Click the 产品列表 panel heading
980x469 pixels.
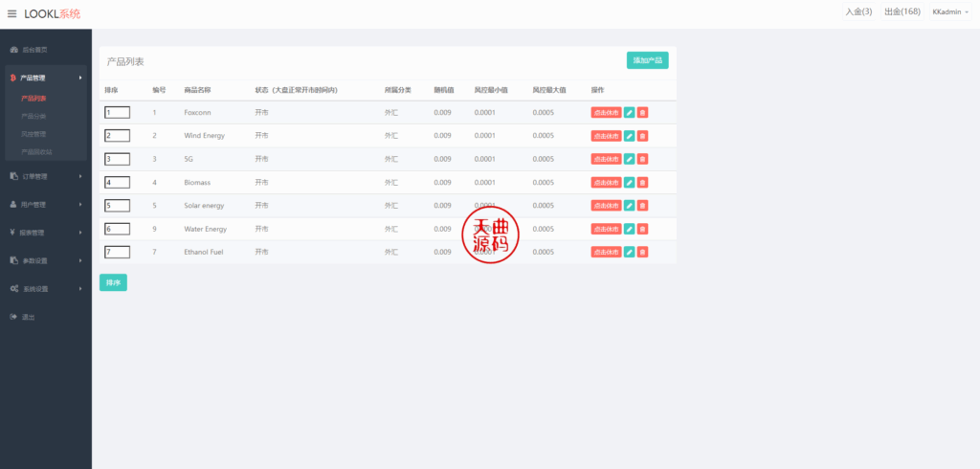[x=125, y=62]
